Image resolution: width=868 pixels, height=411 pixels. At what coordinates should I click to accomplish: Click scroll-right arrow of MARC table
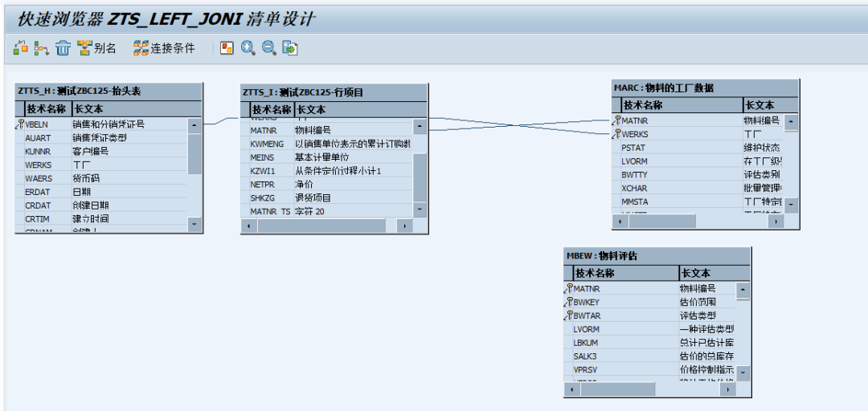776,221
